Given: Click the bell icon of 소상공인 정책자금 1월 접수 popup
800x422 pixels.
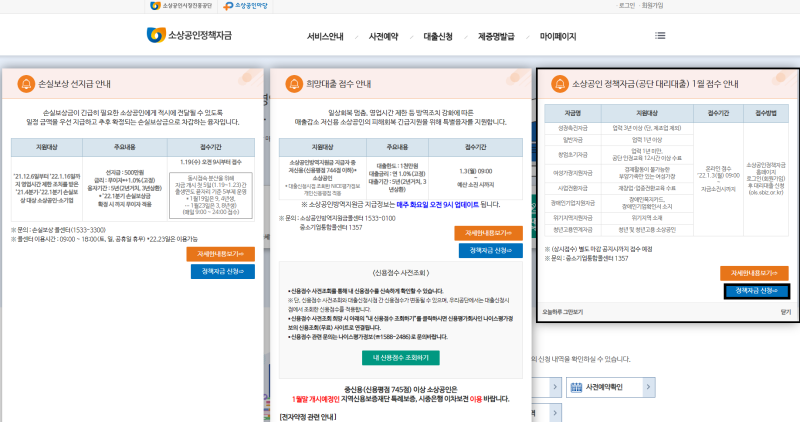Looking at the screenshot, I should point(560,84).
